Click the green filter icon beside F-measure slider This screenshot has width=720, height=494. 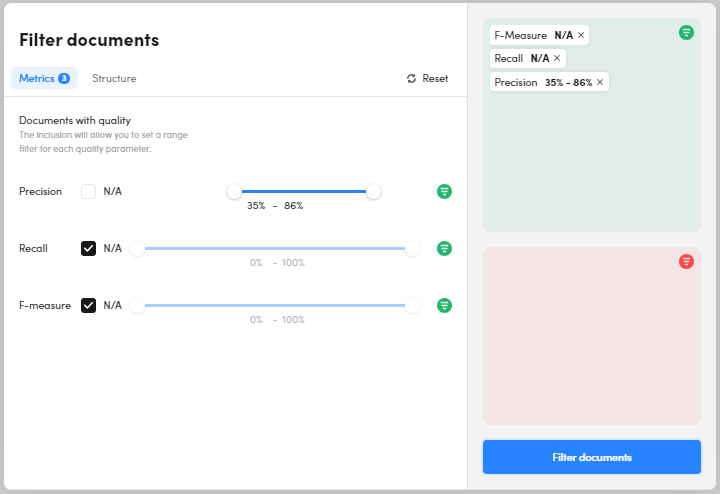click(x=444, y=305)
